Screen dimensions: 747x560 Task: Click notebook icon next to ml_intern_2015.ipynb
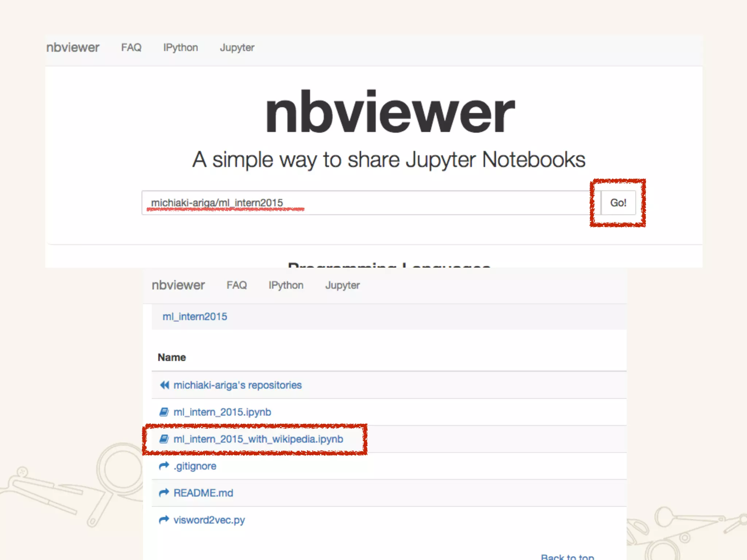pos(164,412)
